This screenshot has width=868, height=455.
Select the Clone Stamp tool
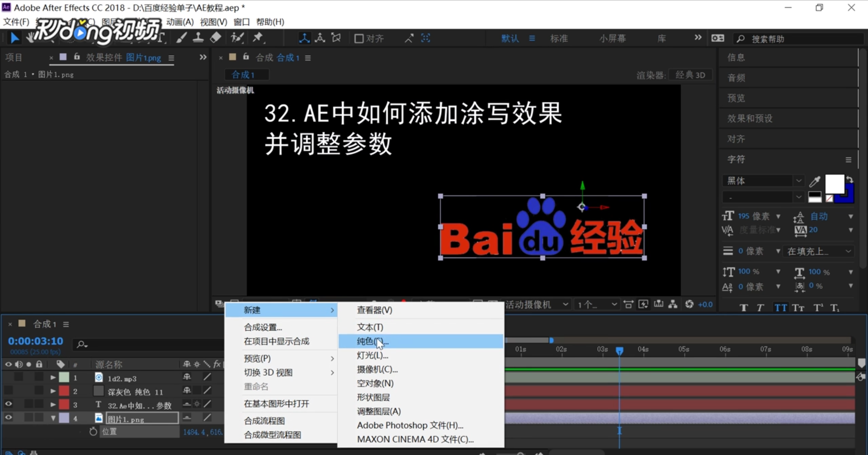[x=198, y=38]
